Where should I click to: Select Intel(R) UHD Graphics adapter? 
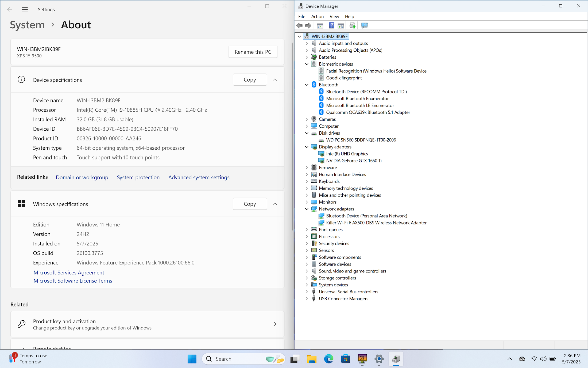point(347,154)
